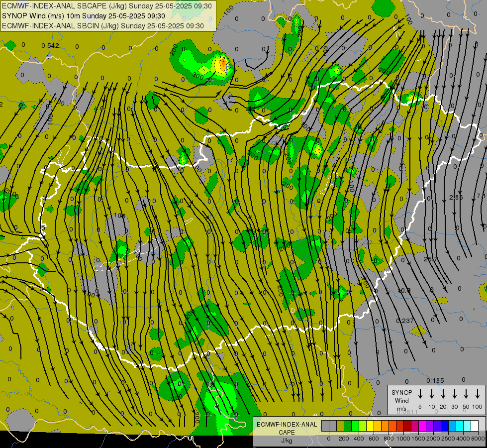Screen dimensions: 487x448
Task: Click the SBCIN title line in header box
Action: coord(103,26)
